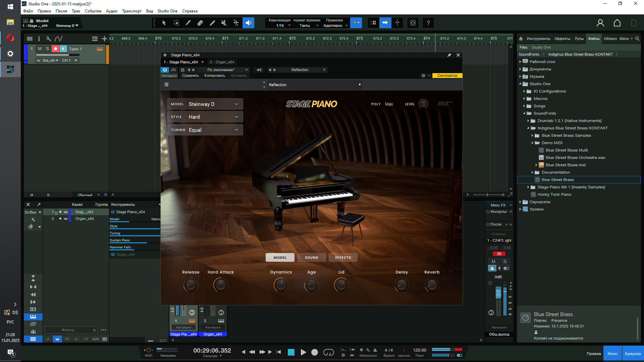Image resolution: width=644 pixels, height=362 pixels.
Task: Mute channel with M in mixer
Action: [x=493, y=262]
